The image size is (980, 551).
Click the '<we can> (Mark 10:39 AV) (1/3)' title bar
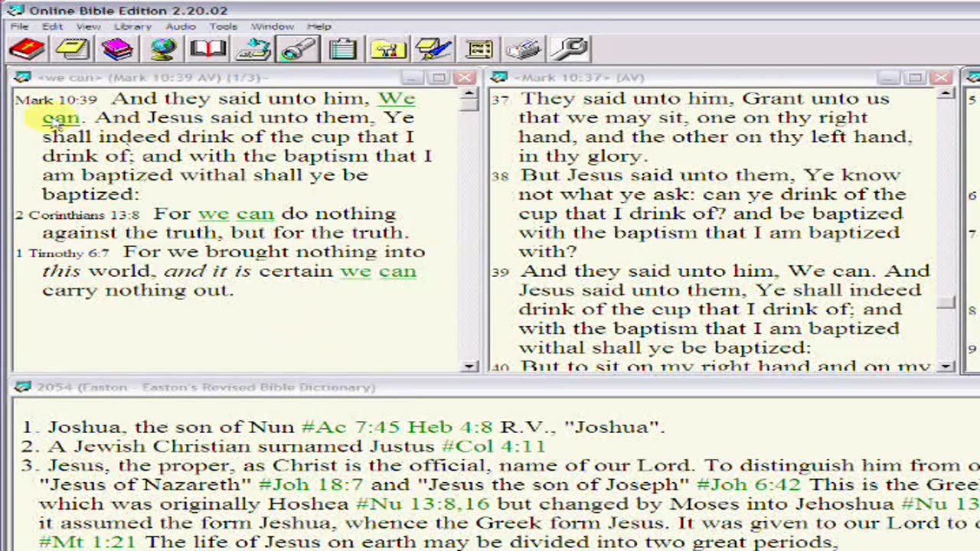[x=245, y=77]
